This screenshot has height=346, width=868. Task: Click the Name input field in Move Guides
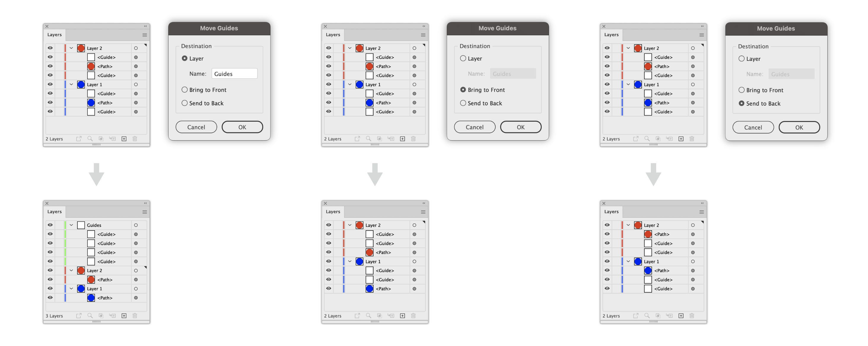[233, 74]
